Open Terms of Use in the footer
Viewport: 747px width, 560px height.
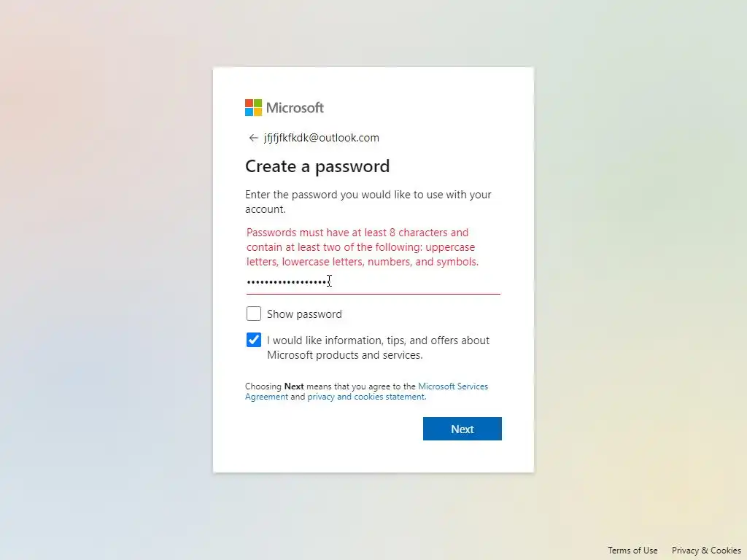coord(632,551)
